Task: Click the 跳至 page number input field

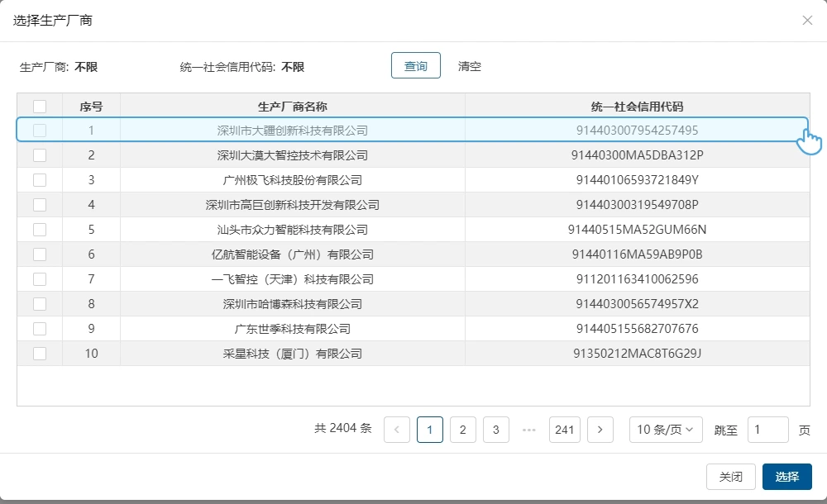Action: tap(768, 430)
